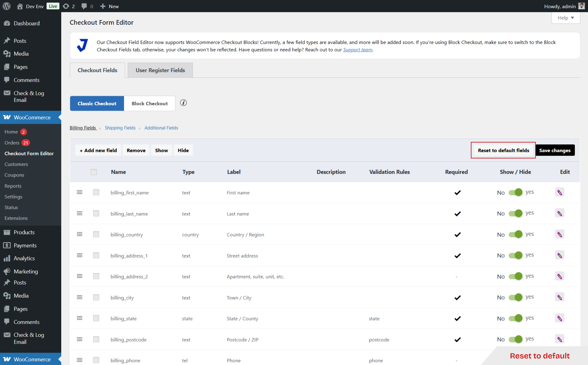Open the Howdy, admin account menu
This screenshot has height=365, width=588.
[560, 6]
